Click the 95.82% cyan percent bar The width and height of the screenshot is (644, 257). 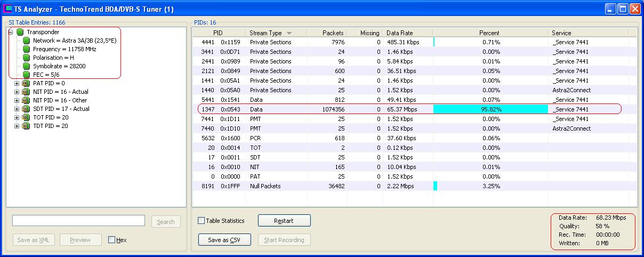[490, 109]
